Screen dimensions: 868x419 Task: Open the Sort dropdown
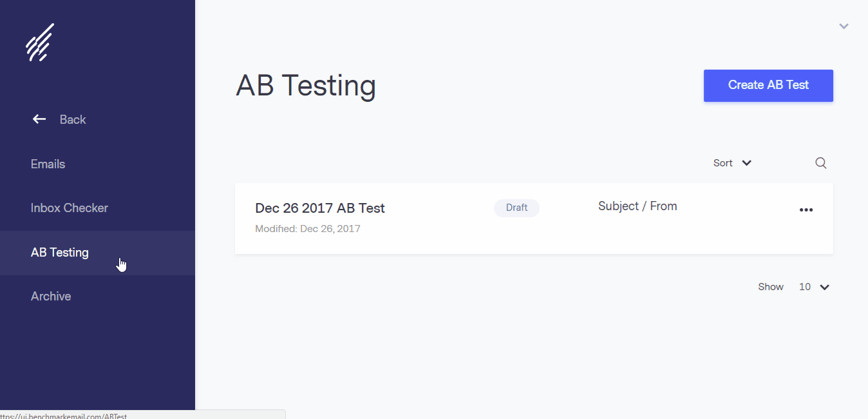(731, 162)
